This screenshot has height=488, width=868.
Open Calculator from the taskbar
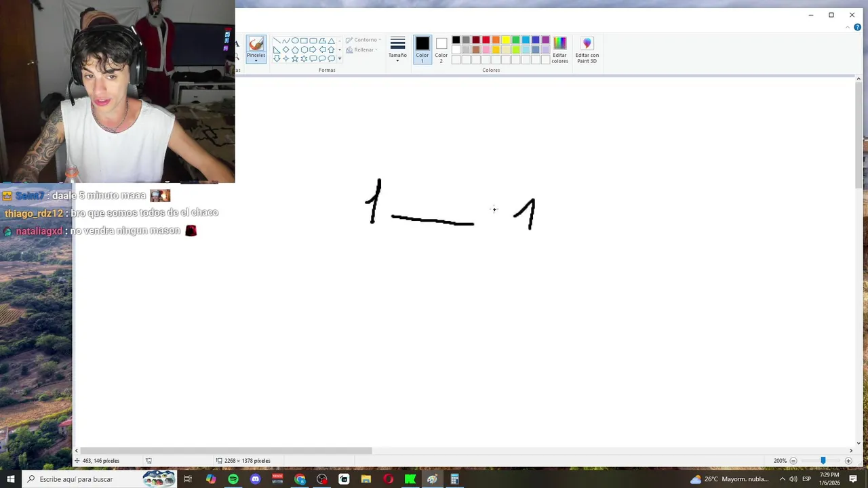pyautogui.click(x=454, y=479)
